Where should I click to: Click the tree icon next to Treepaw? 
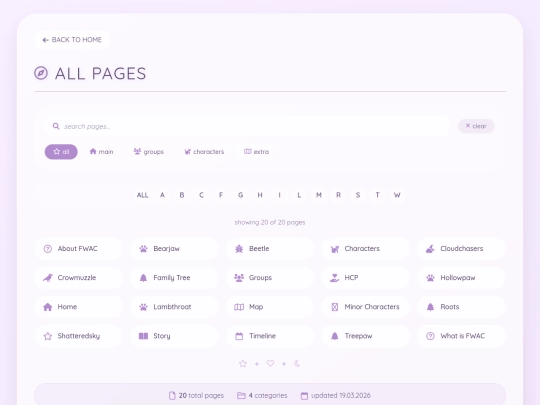click(x=335, y=336)
